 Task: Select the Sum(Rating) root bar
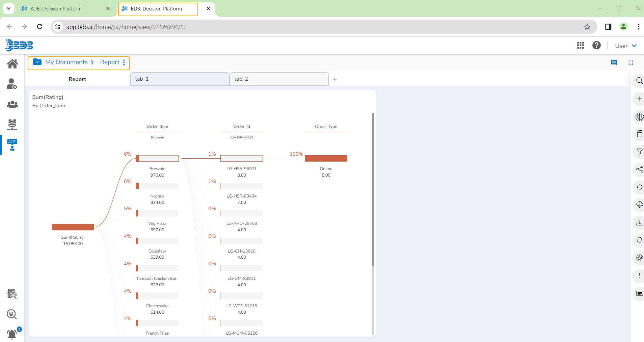tap(73, 227)
